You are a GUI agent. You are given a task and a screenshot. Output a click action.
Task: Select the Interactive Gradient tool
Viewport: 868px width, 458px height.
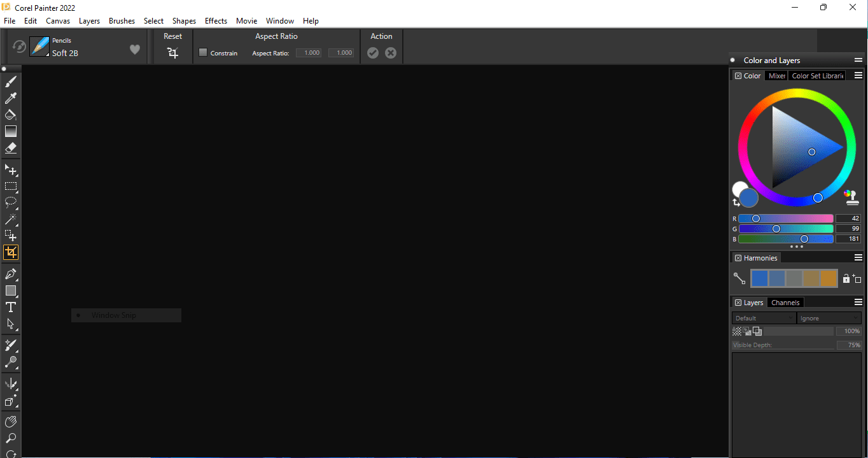coord(11,131)
